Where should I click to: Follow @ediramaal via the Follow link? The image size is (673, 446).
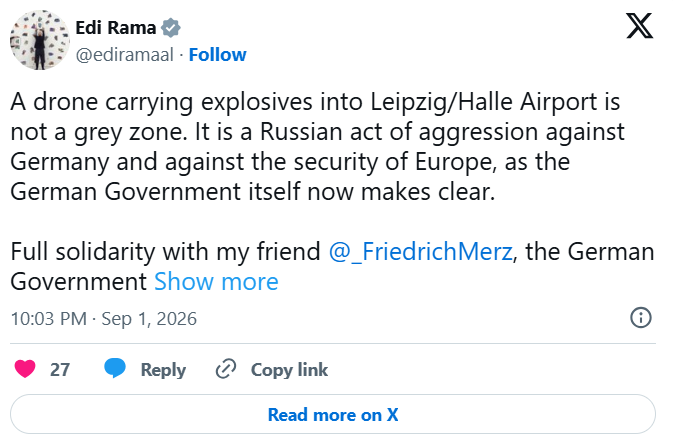coord(218,55)
